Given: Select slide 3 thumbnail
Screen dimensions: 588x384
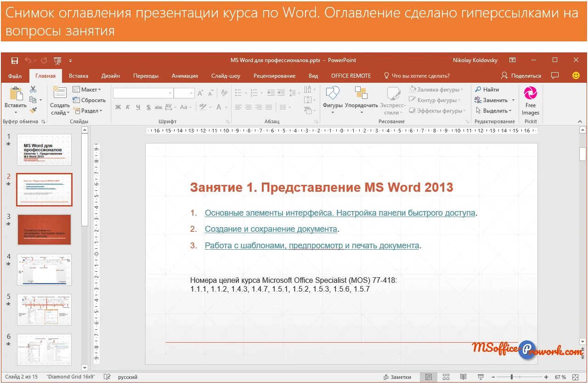Looking at the screenshot, I should (45, 229).
